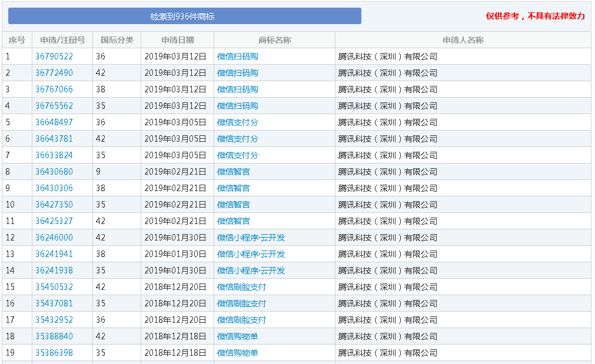Click application number 35450532
The image size is (595, 364).
point(54,287)
